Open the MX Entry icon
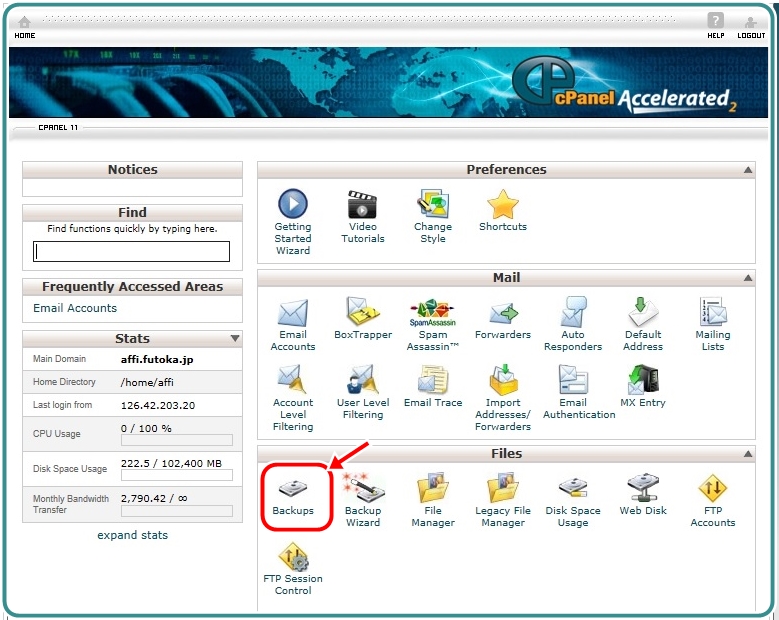779x620 pixels. (x=643, y=380)
